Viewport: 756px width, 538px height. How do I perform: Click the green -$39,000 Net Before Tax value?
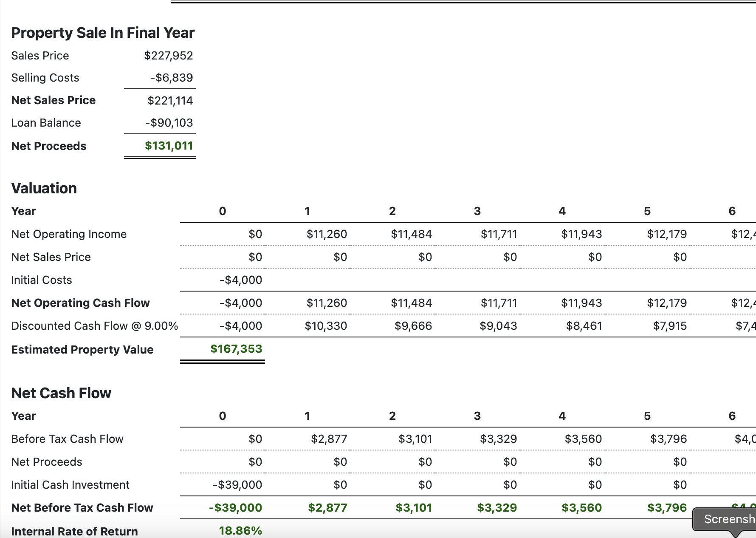pyautogui.click(x=235, y=508)
